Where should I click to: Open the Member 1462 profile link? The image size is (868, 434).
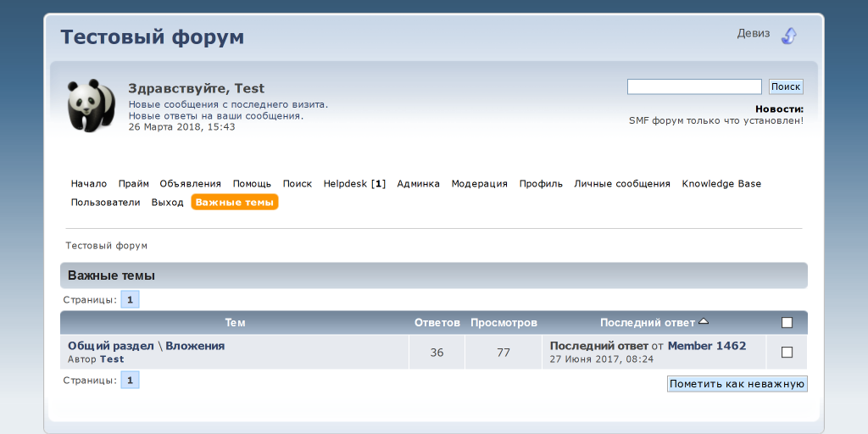pos(707,346)
